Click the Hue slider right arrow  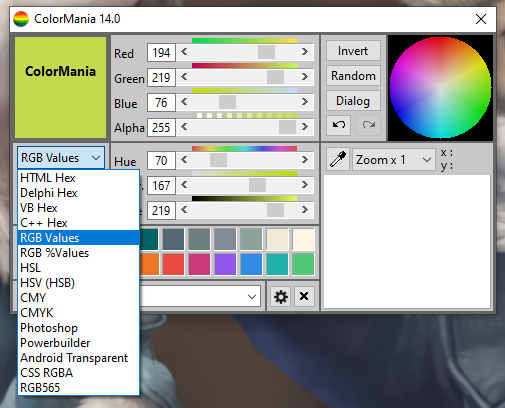tap(305, 160)
